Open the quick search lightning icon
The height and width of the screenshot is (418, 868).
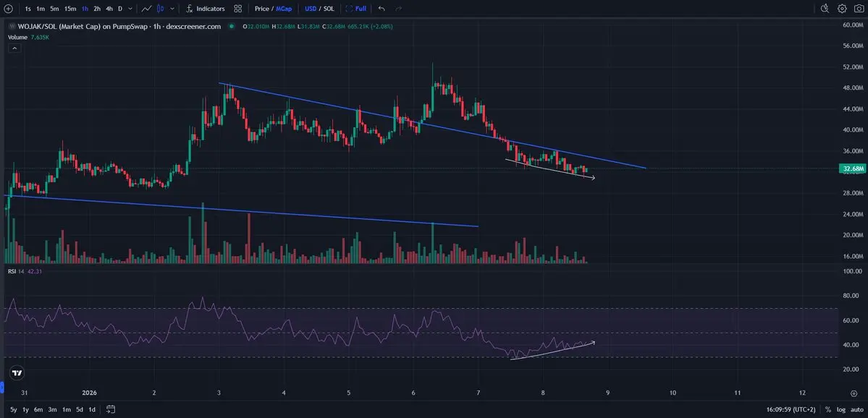click(x=825, y=8)
